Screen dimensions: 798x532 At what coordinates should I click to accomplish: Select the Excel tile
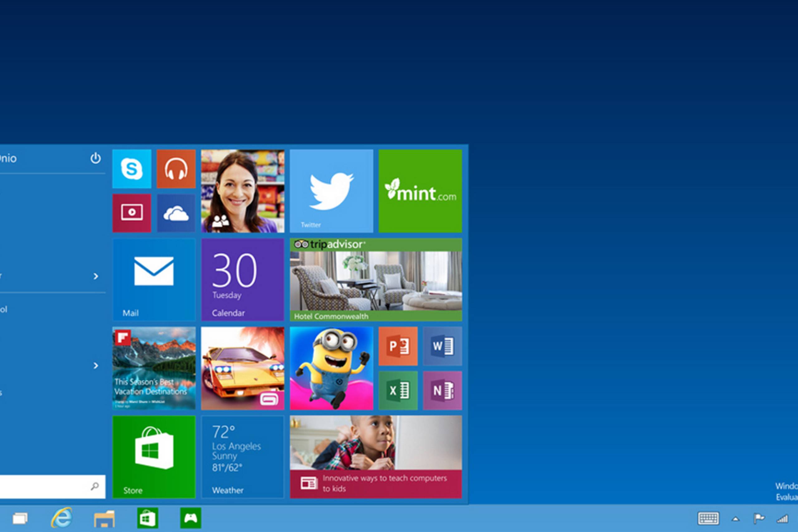tap(398, 390)
